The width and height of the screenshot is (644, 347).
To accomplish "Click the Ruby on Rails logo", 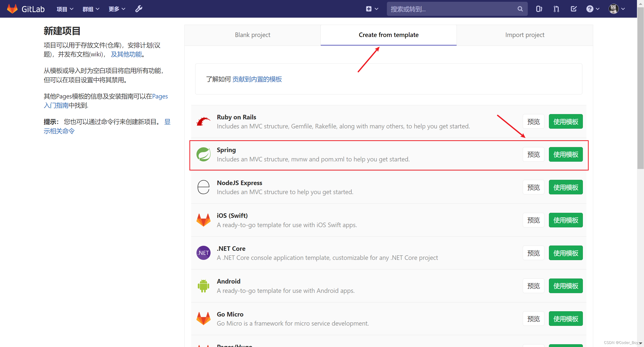I will pyautogui.click(x=203, y=122).
